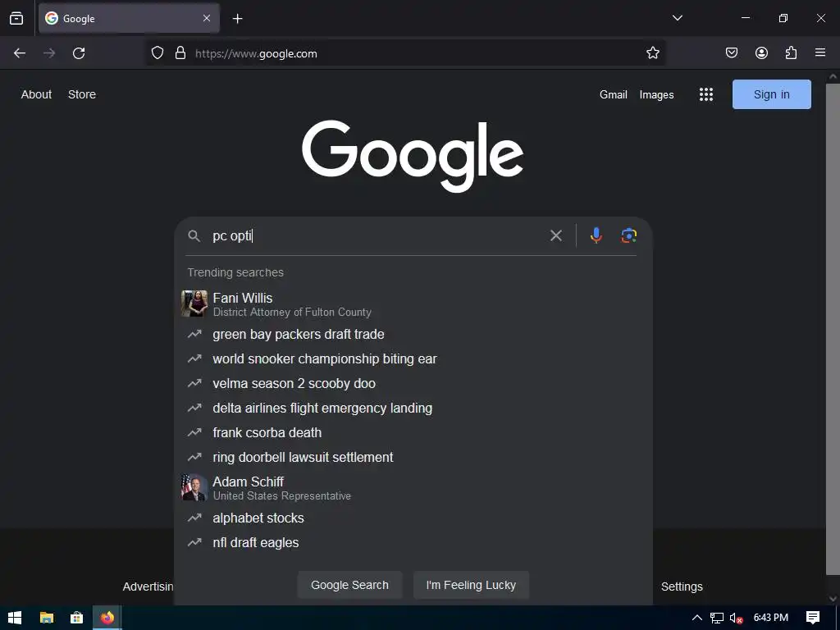This screenshot has width=840, height=630.
Task: Bookmark this page with the star
Action: coord(652,53)
